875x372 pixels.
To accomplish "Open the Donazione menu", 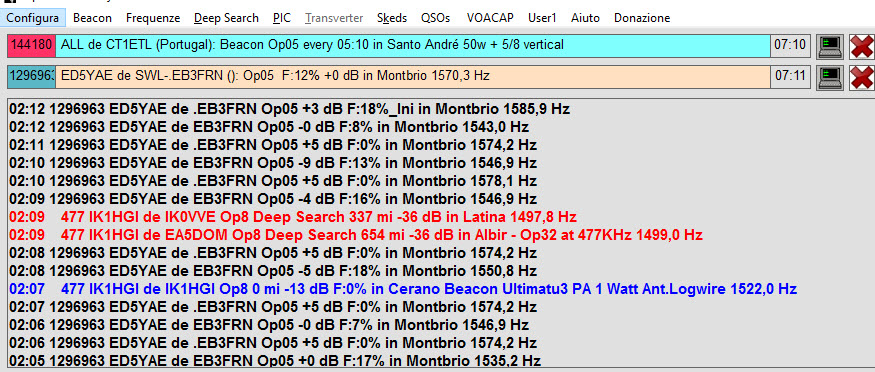I will click(642, 18).
